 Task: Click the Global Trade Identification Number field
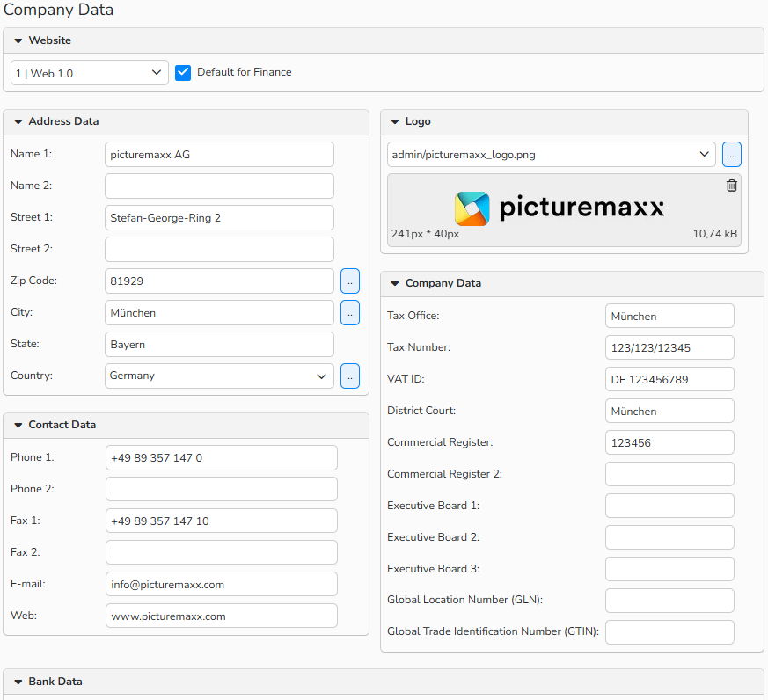click(669, 632)
